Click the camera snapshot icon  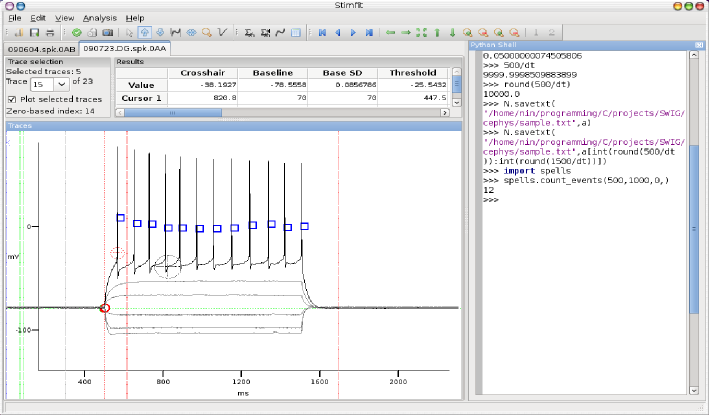click(x=107, y=33)
